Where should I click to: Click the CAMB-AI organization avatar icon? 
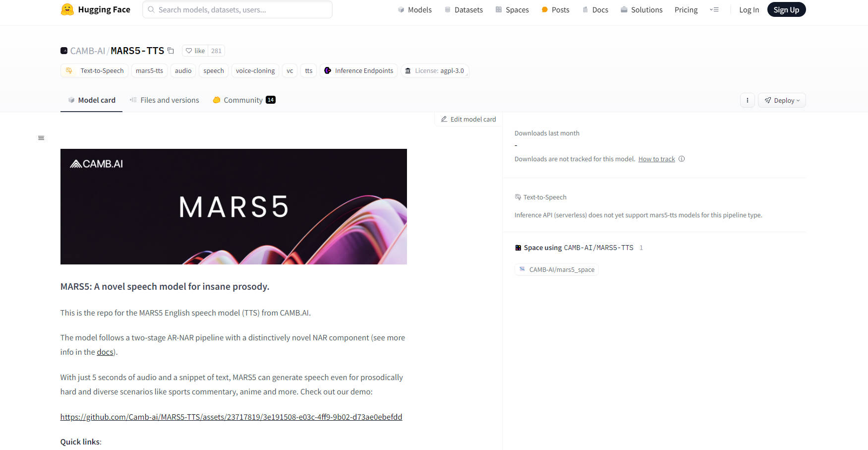point(64,51)
